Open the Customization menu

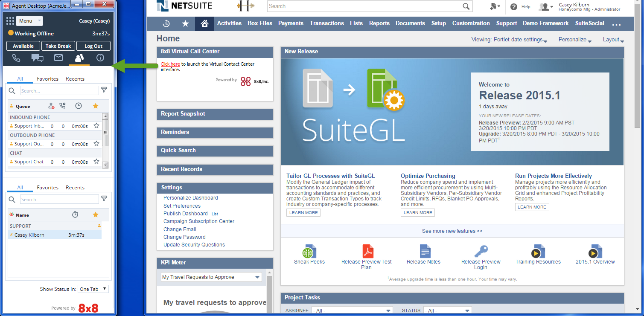coord(471,23)
